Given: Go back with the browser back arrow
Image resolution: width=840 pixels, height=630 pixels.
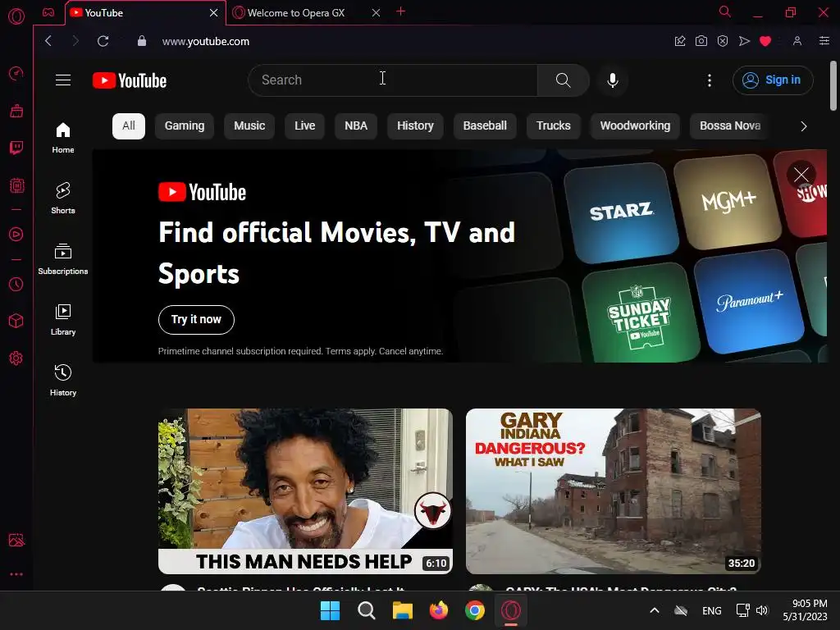Looking at the screenshot, I should pos(48,41).
